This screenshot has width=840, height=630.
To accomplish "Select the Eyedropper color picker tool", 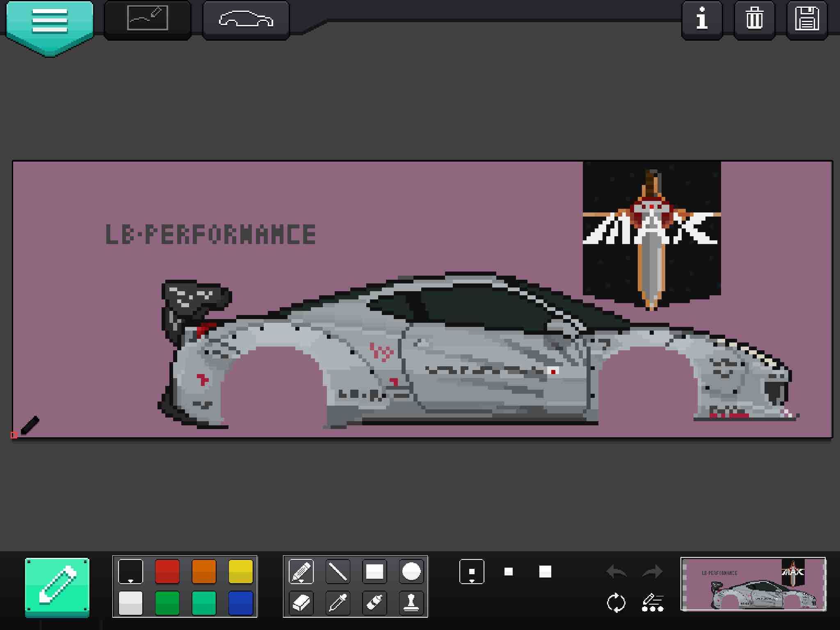I will point(338,603).
